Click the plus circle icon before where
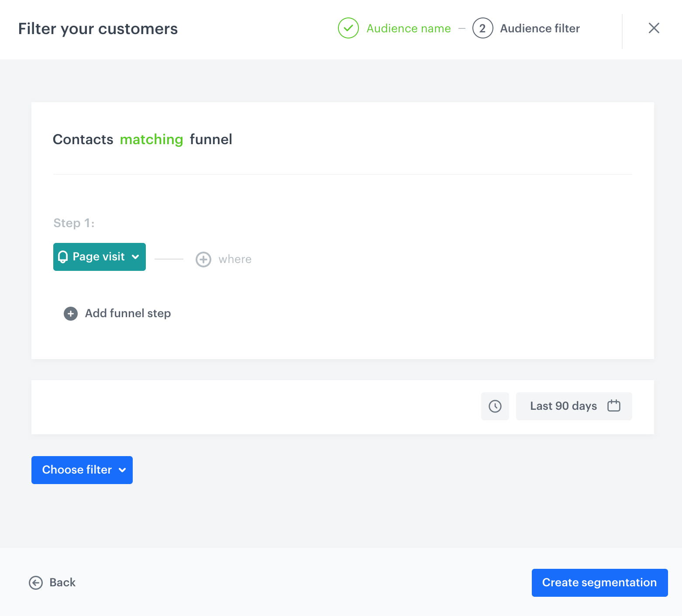The width and height of the screenshot is (682, 616). point(203,260)
